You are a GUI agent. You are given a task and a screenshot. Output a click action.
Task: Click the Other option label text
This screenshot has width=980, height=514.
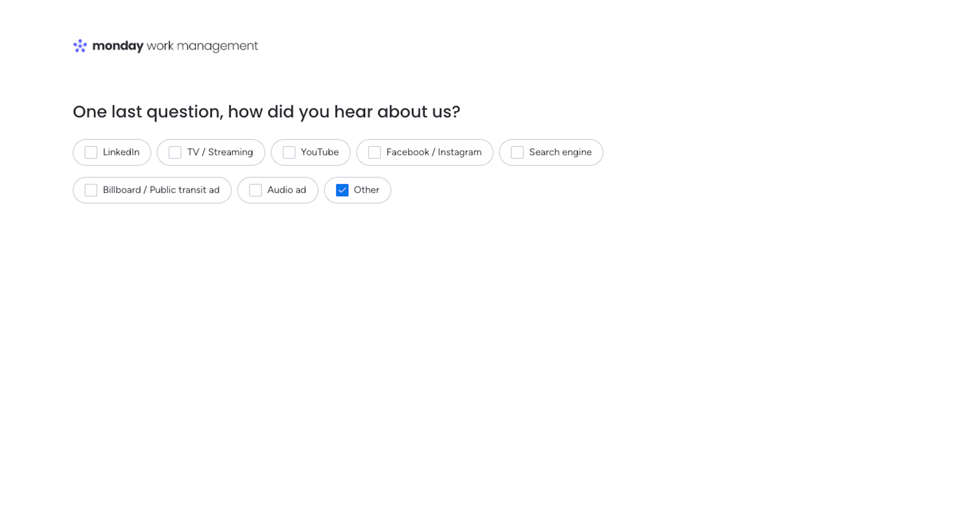(366, 190)
